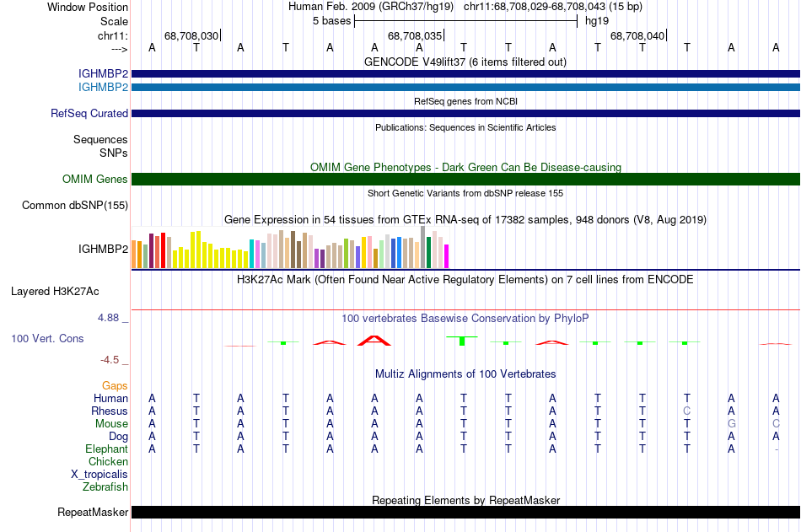Click the 68,708,030 coordinate tick
This screenshot has width=801, height=532.
click(x=192, y=35)
